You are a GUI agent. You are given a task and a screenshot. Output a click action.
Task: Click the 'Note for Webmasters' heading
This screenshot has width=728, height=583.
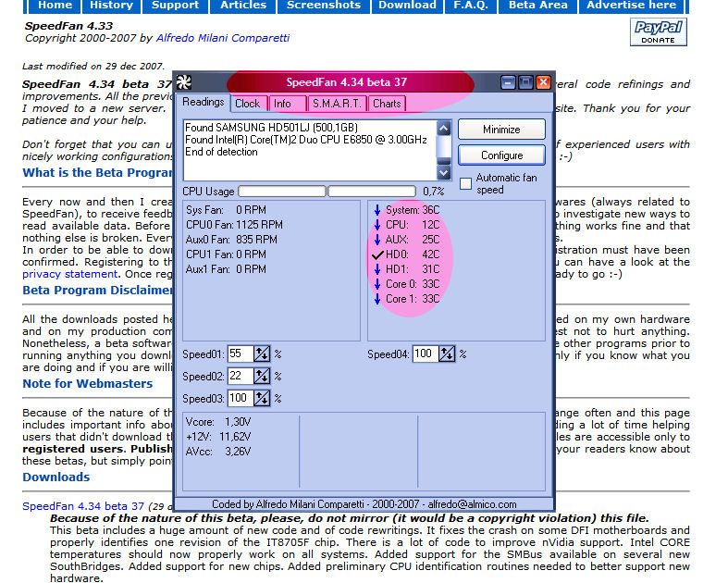tap(87, 384)
